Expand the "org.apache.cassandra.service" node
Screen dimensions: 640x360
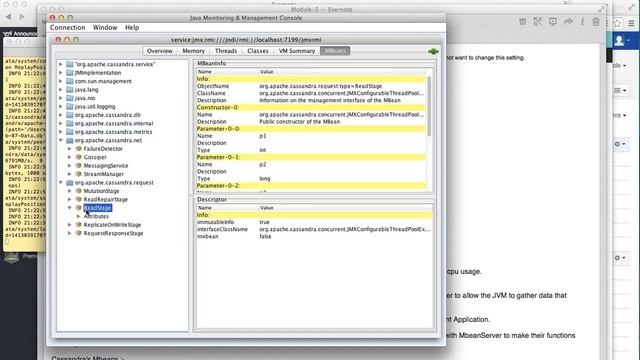coord(61,64)
